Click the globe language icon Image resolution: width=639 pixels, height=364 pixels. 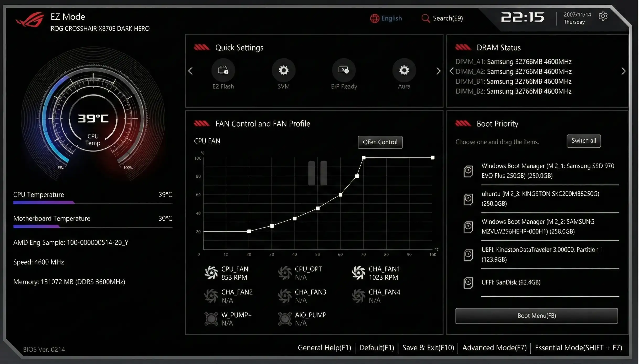pos(375,18)
